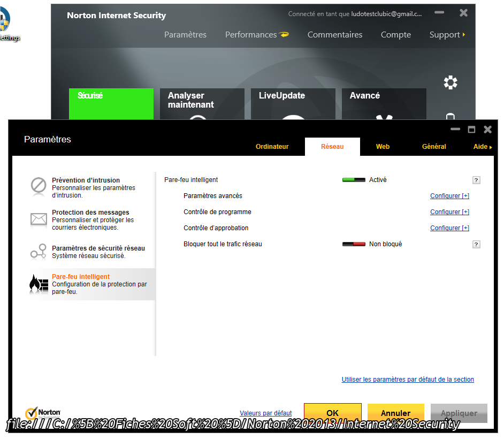Select Pare-feu intelligent in the sidebar

coord(92,284)
